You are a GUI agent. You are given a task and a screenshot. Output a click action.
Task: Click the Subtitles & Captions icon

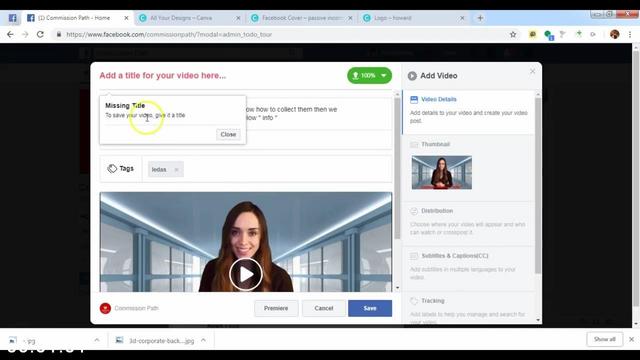[414, 256]
